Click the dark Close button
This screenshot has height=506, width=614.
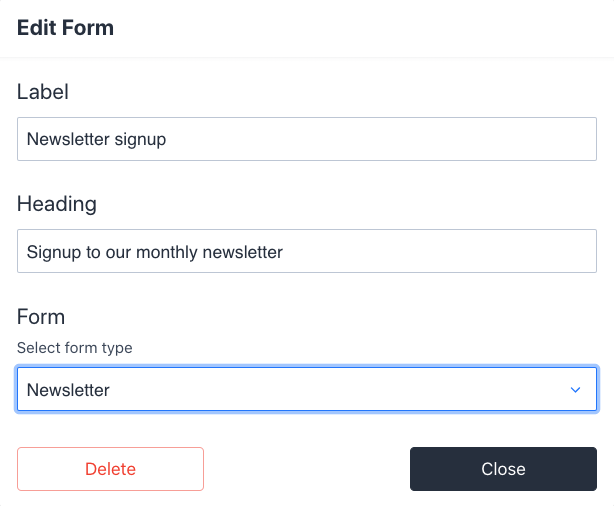click(x=503, y=469)
